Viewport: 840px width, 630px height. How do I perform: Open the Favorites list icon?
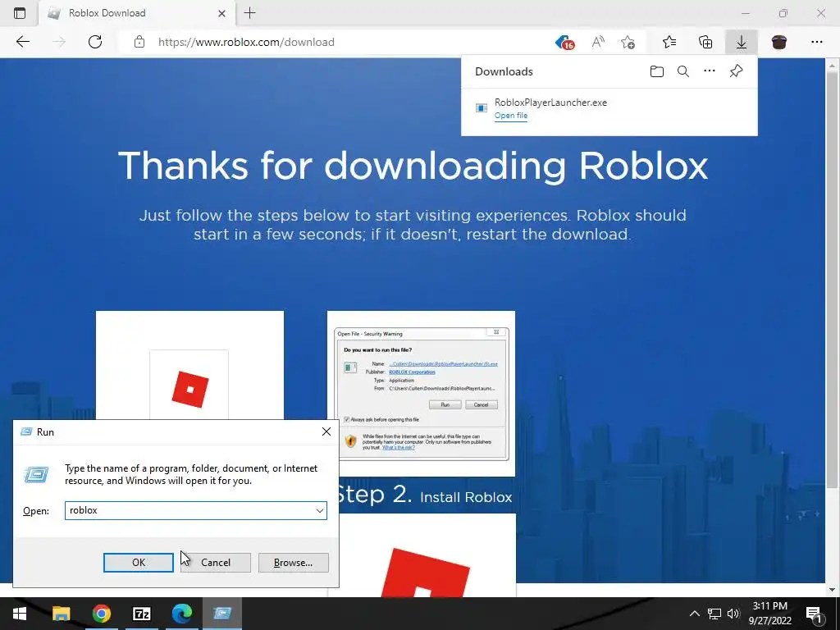[x=669, y=42]
